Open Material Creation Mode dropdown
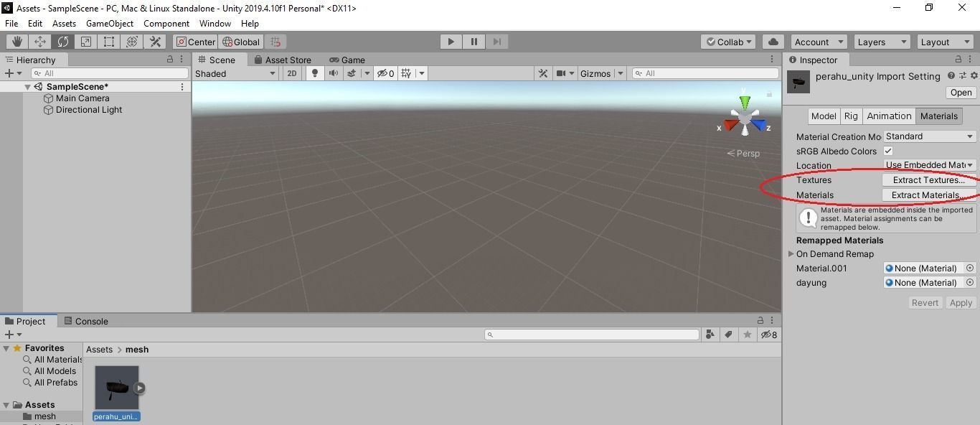 [x=929, y=136]
